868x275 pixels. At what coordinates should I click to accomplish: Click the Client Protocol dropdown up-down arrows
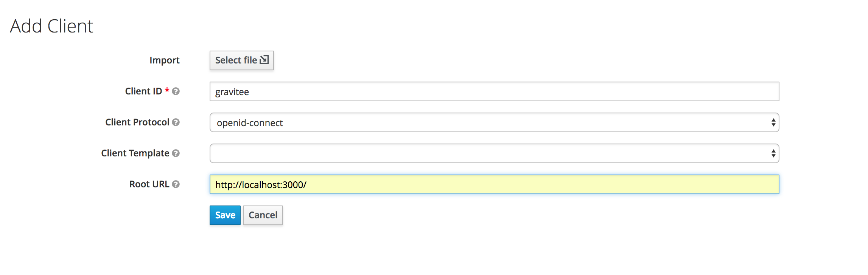tap(773, 122)
